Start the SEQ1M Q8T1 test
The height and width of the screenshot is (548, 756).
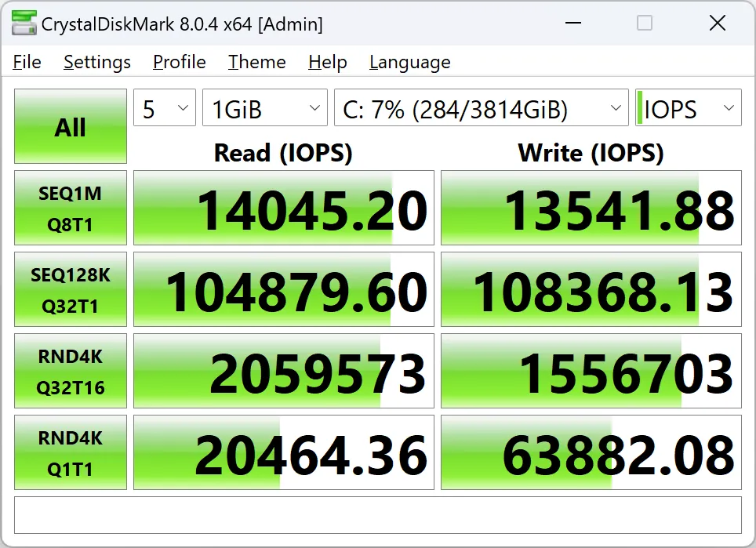click(71, 209)
